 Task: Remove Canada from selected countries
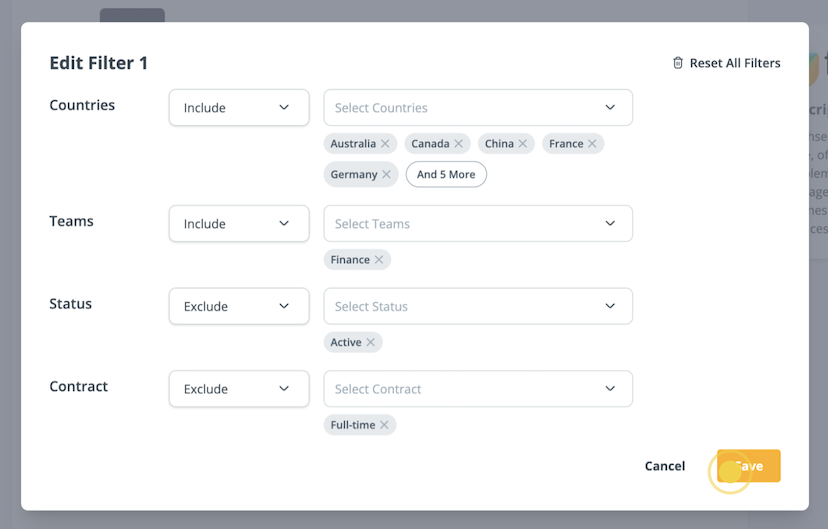click(459, 144)
